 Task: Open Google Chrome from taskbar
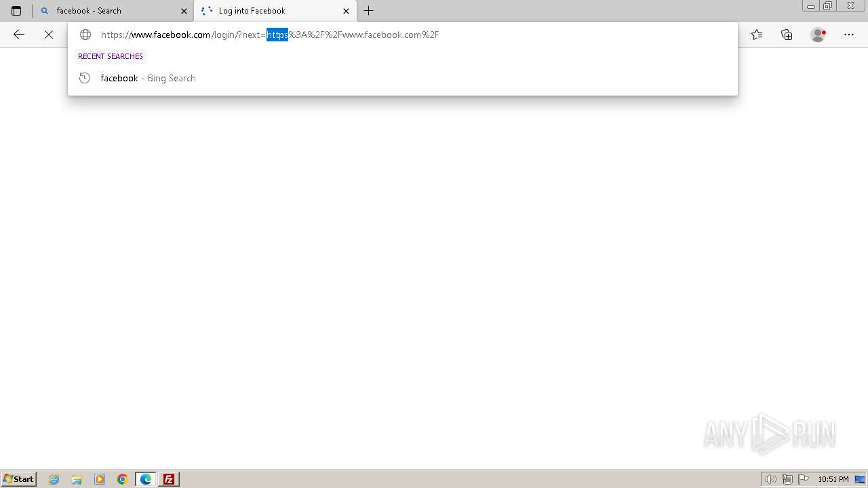click(x=123, y=479)
